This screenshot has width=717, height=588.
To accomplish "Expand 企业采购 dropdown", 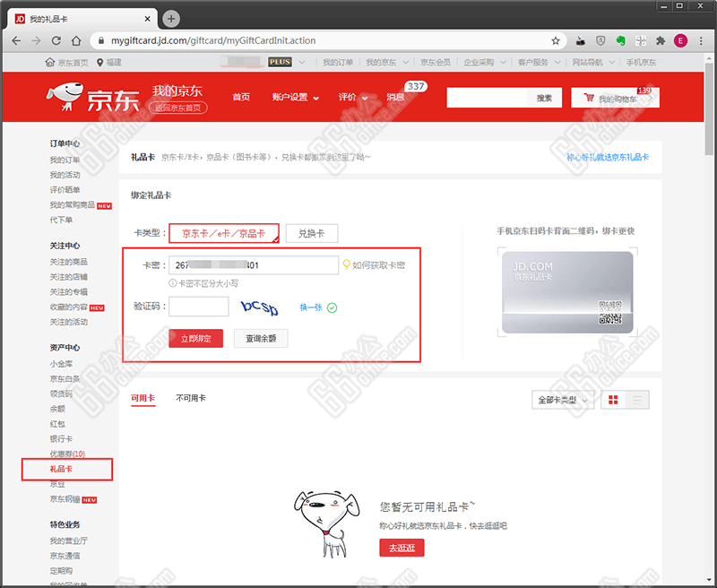I will (503, 62).
